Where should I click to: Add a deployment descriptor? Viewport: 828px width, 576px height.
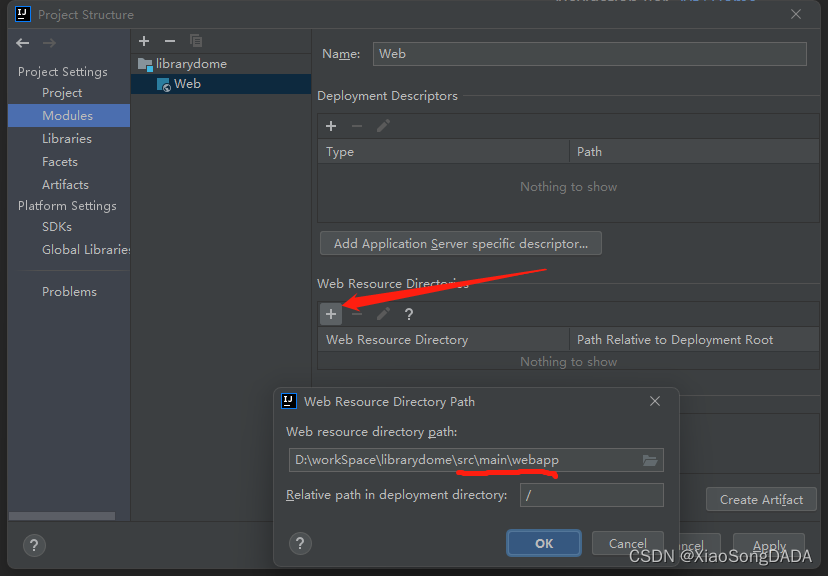(331, 126)
